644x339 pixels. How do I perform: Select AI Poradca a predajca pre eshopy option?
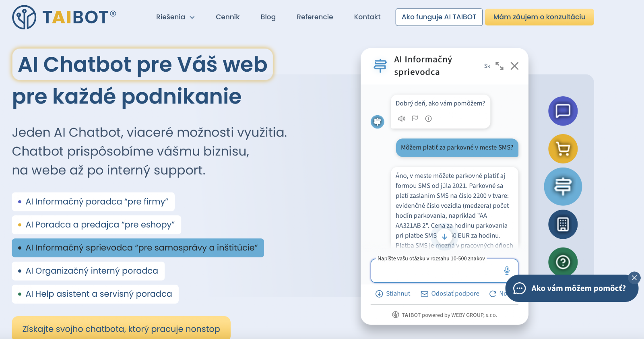point(100,225)
